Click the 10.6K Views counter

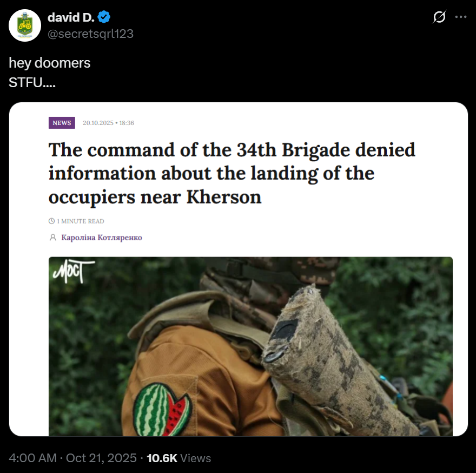point(179,458)
